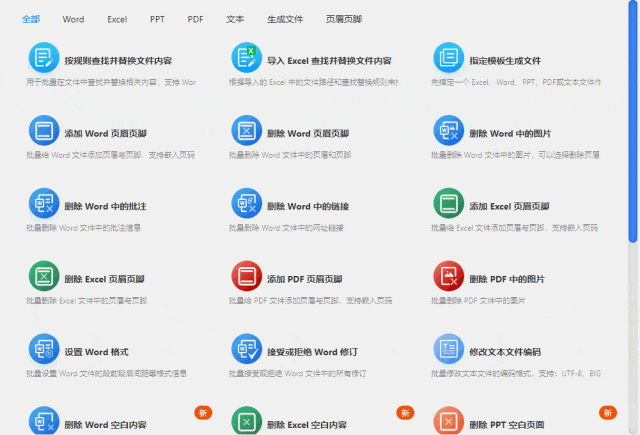Click the 删除 Word 中的链接 title

(x=308, y=206)
